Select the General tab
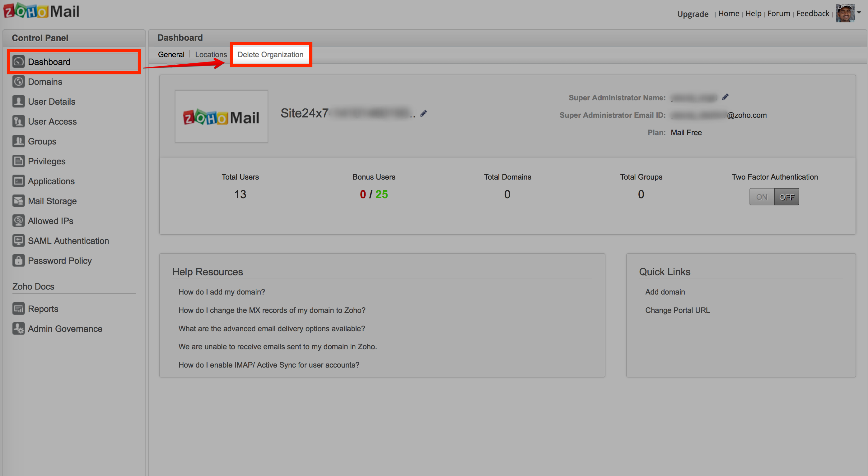Viewport: 868px width, 476px height. click(x=171, y=55)
